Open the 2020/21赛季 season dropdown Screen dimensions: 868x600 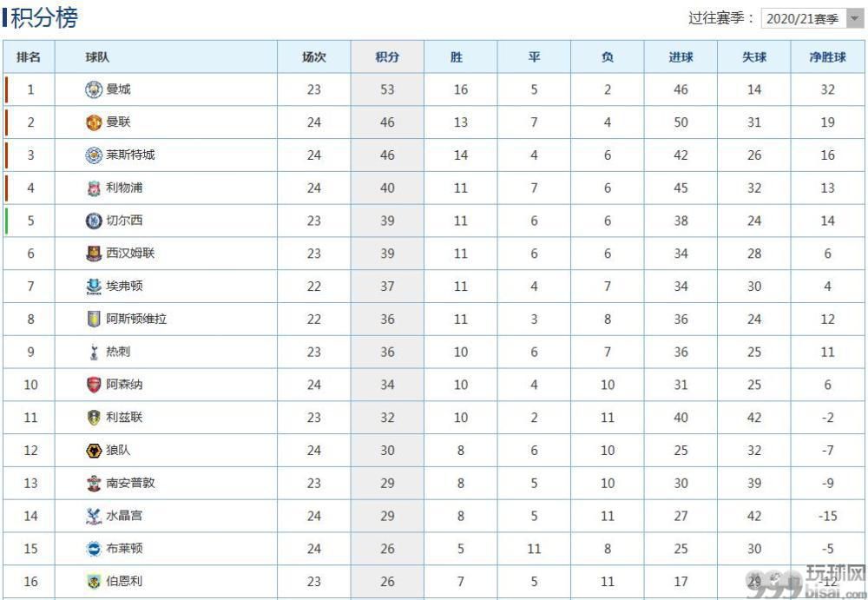[x=812, y=18]
